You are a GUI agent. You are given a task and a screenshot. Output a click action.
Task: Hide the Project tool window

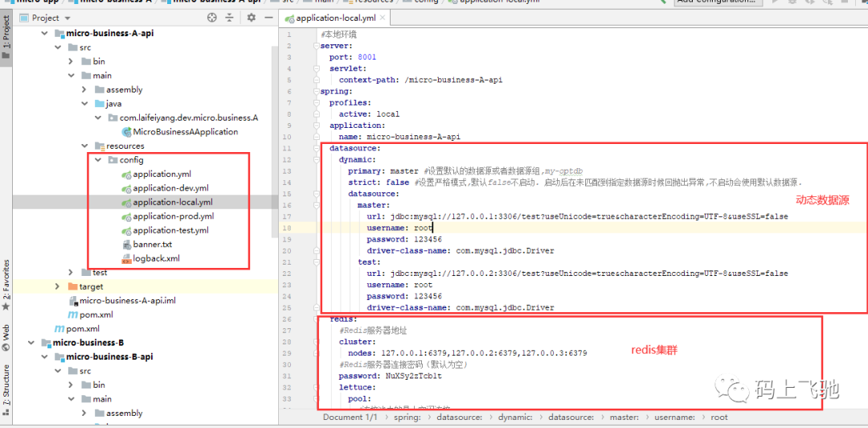(x=268, y=18)
